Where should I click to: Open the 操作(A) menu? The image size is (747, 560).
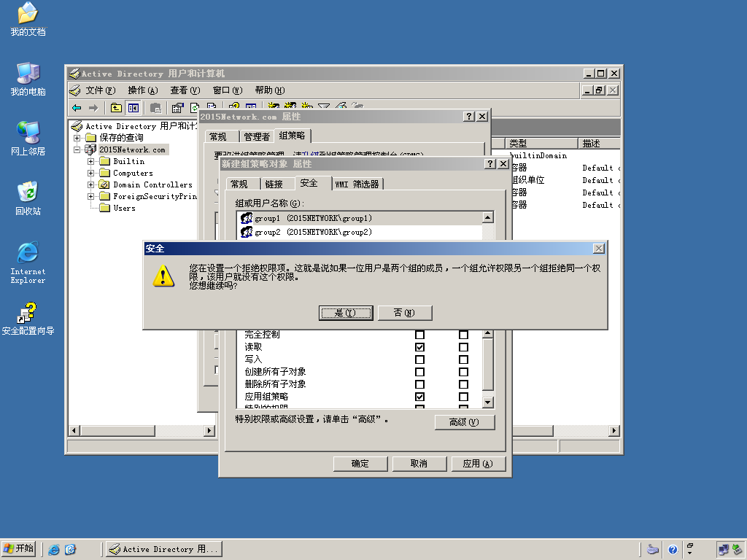142,90
